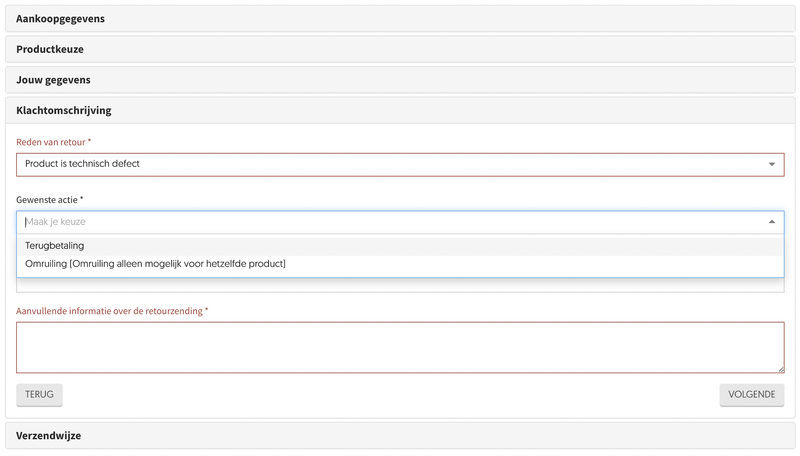Click the VOLGENDE button
The height and width of the screenshot is (456, 800).
751,395
